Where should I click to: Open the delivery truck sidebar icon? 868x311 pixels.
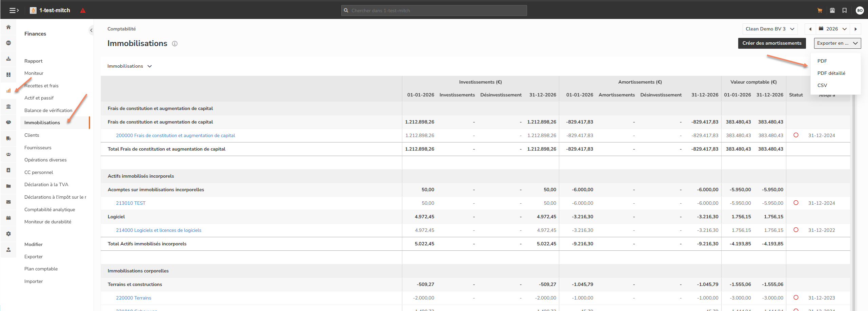click(x=8, y=138)
